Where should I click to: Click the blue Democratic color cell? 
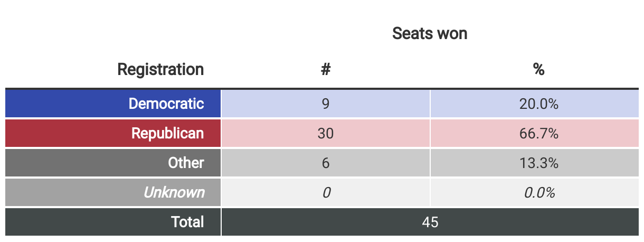tap(113, 104)
